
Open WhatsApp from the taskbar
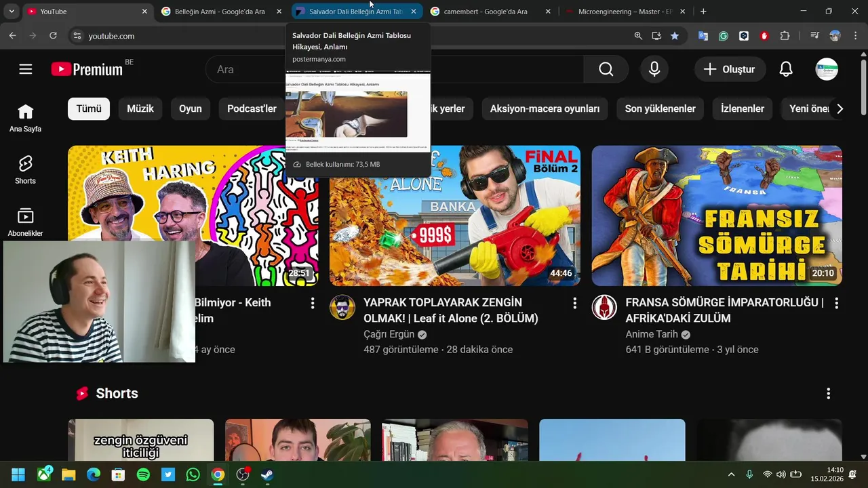[x=193, y=474]
